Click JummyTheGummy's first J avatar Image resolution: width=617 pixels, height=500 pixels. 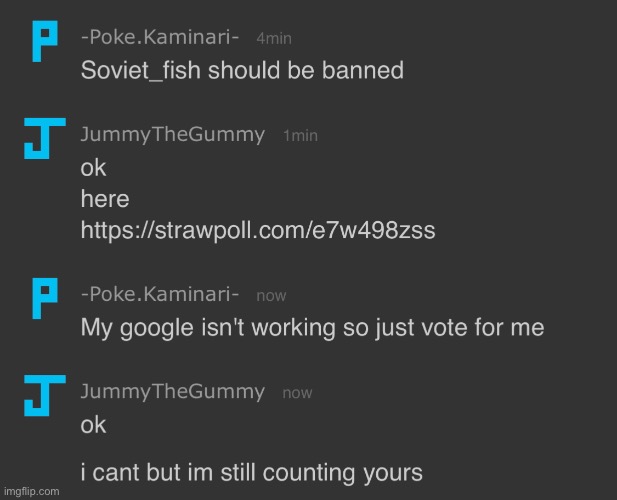pyautogui.click(x=45, y=138)
